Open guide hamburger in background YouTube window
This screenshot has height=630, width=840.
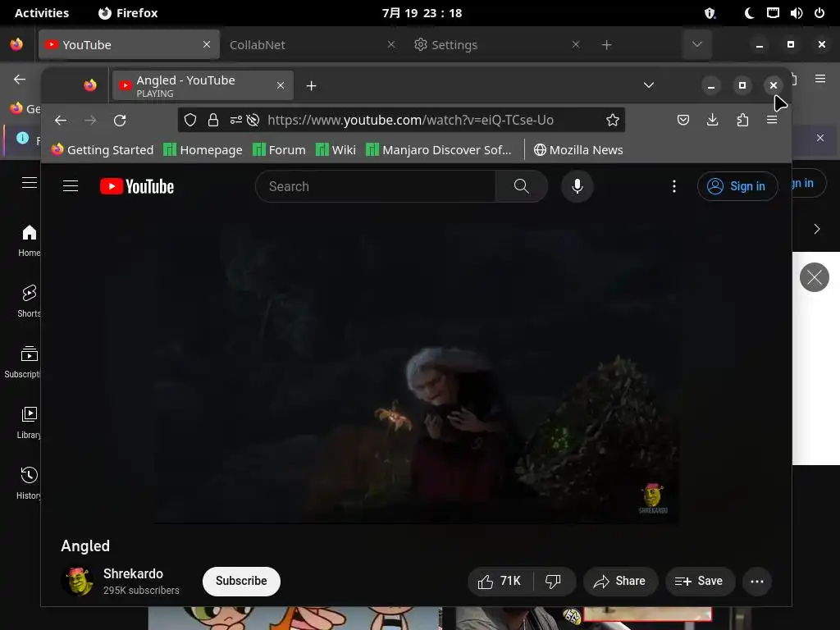pos(30,183)
